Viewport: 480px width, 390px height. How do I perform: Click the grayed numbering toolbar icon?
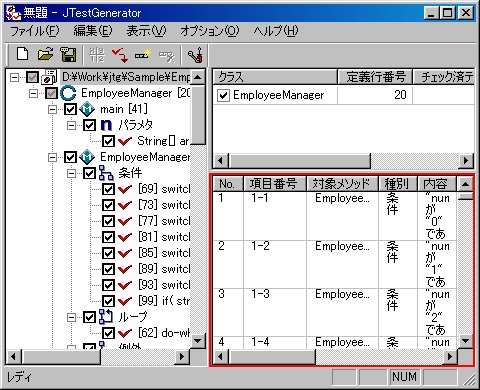[x=97, y=55]
